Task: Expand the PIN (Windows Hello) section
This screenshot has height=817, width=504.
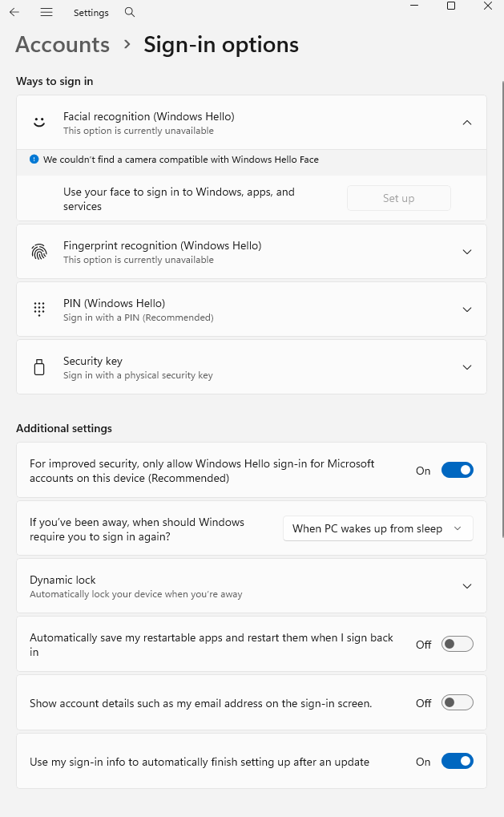Action: pyautogui.click(x=467, y=309)
